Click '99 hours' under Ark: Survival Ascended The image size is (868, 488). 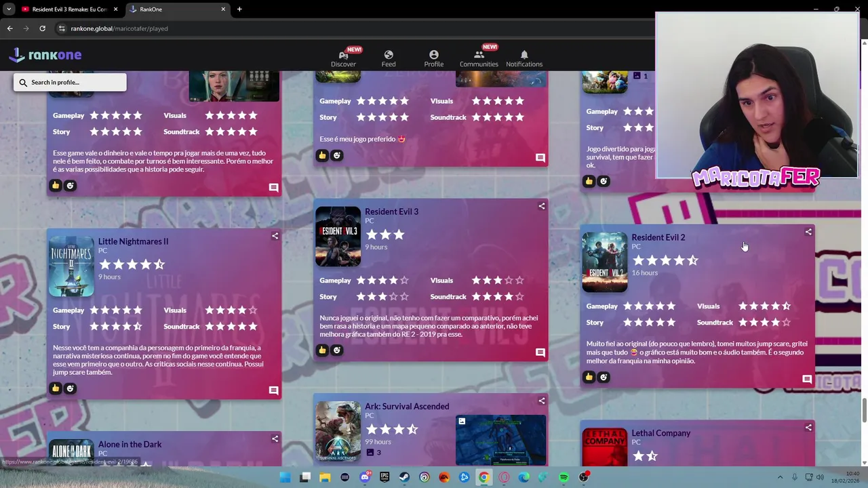pyautogui.click(x=378, y=441)
